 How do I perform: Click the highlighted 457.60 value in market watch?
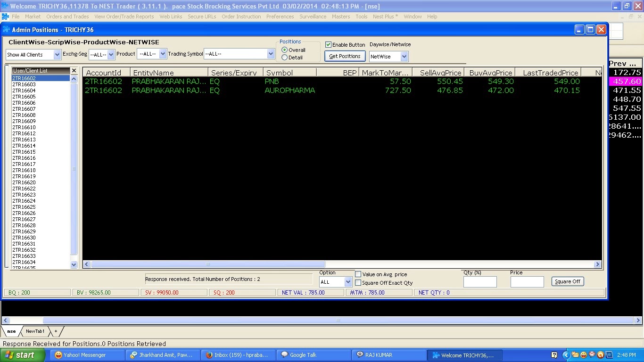pyautogui.click(x=626, y=82)
